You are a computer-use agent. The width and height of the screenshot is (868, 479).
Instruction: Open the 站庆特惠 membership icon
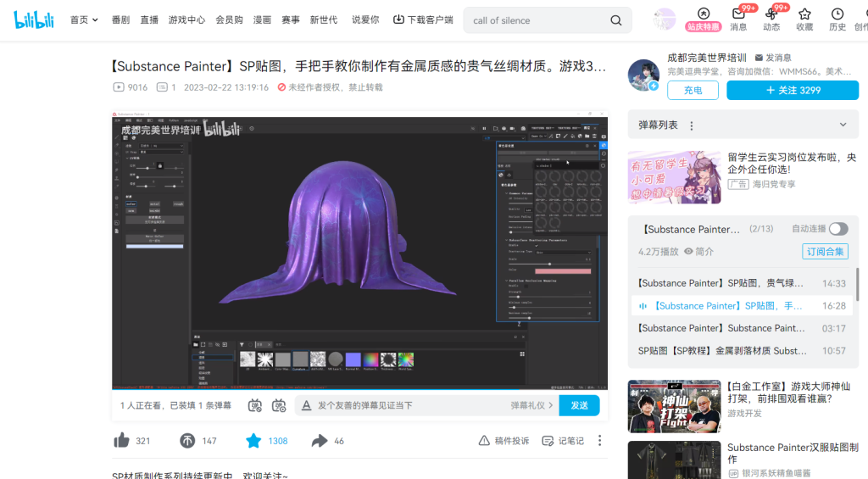click(703, 20)
